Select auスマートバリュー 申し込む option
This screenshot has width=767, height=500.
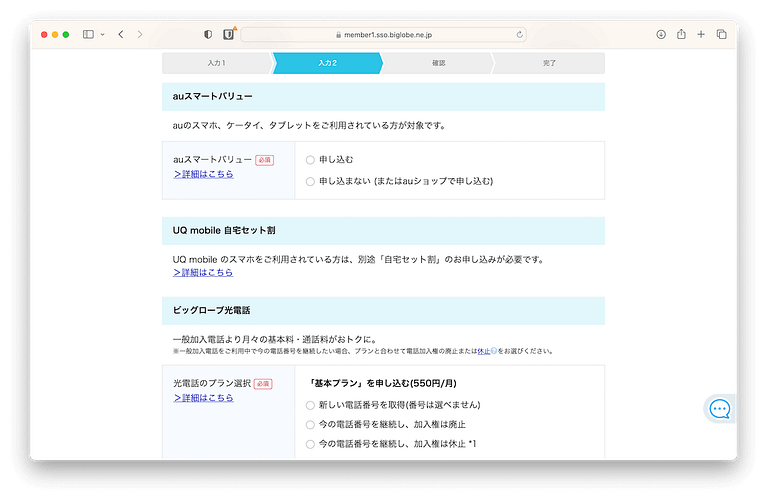point(310,160)
